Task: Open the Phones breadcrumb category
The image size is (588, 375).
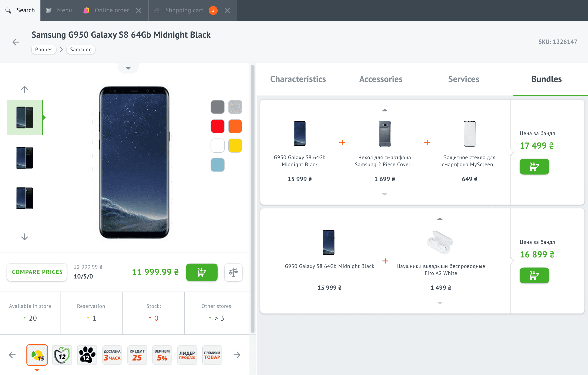Action: (44, 50)
